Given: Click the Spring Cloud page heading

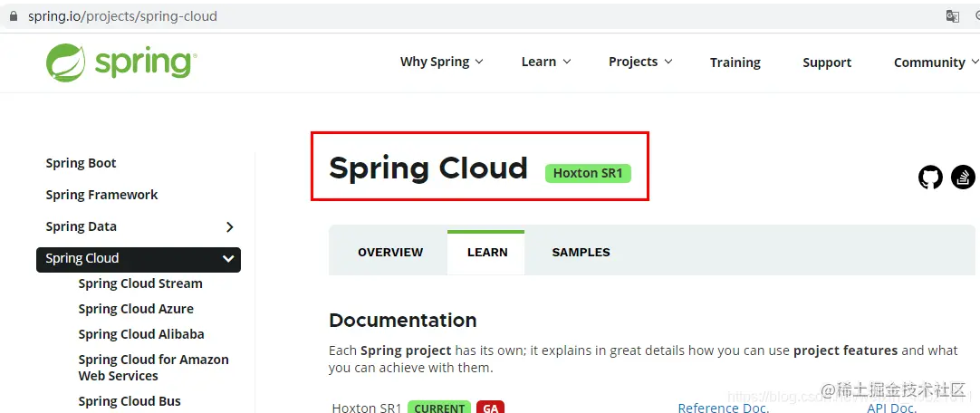Looking at the screenshot, I should point(428,168).
